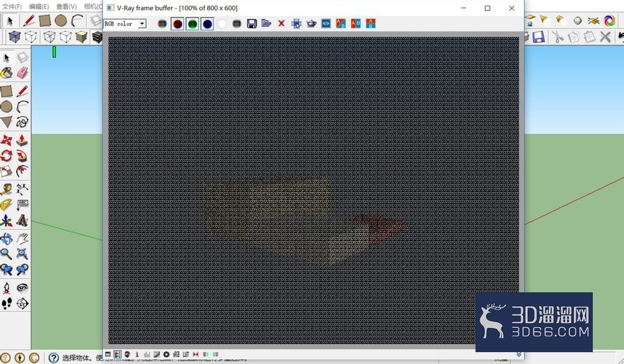Click the sphere icon in top-right toolbar

pos(577,21)
